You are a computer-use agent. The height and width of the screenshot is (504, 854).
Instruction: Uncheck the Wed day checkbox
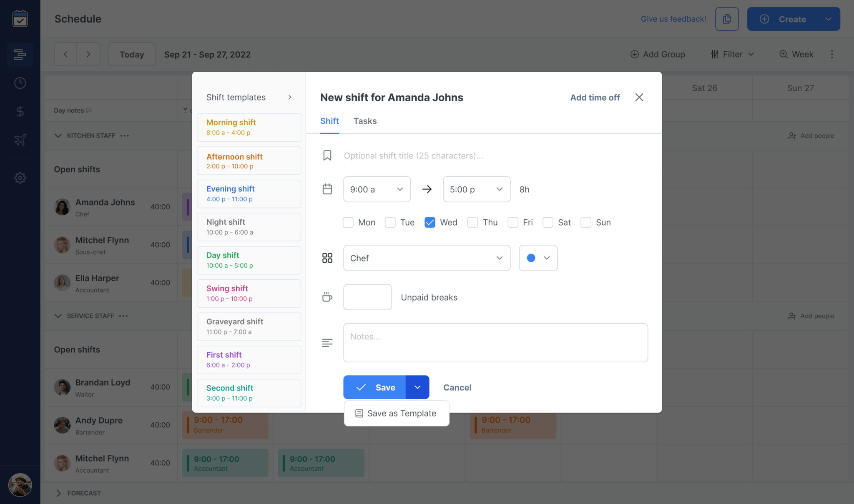[430, 222]
